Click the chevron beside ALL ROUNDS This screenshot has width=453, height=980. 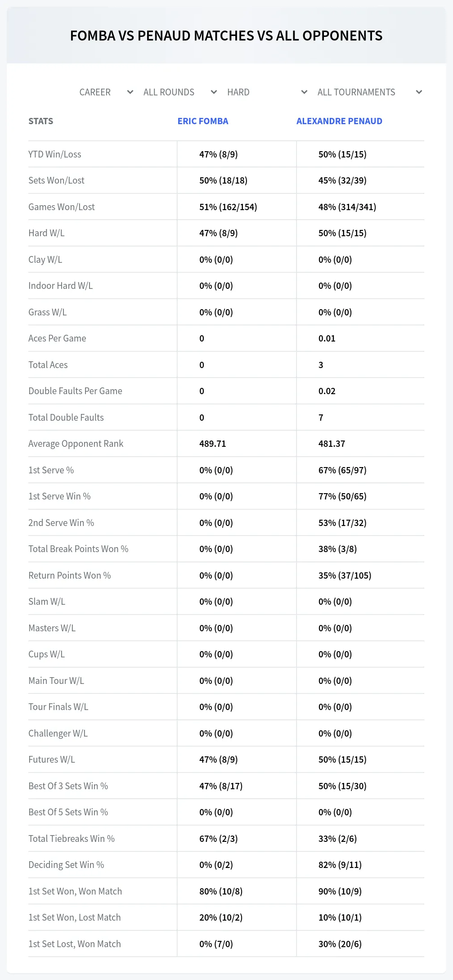(x=214, y=92)
